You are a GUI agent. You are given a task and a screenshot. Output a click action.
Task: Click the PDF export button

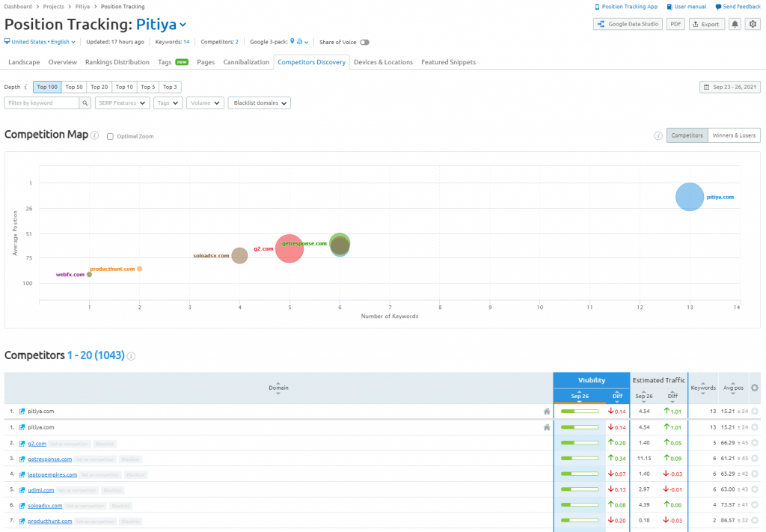point(675,24)
